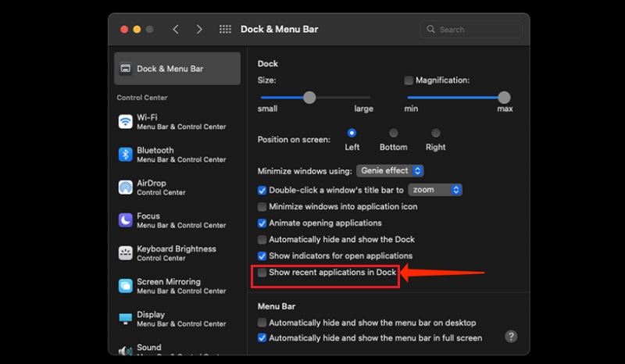Uncheck Animate opening applications
Screen dimensions: 625x364
pos(262,223)
